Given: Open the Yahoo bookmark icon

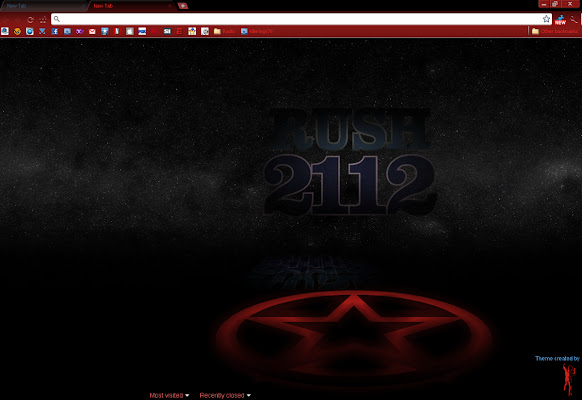Looking at the screenshot, I should (79, 31).
